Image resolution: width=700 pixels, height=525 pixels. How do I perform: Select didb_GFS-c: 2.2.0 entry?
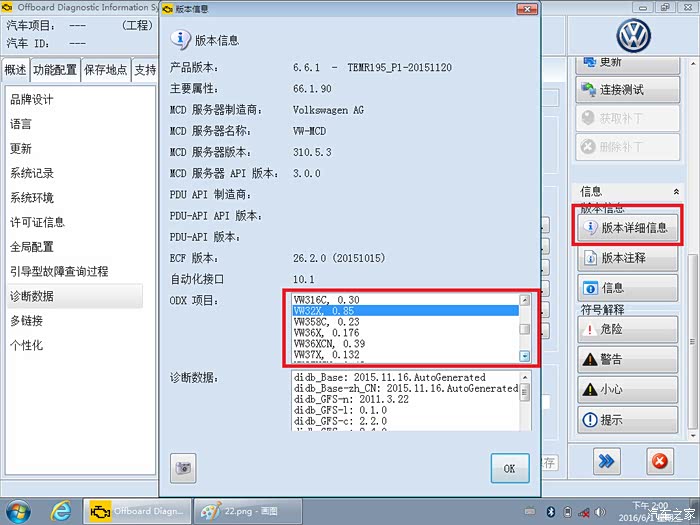pyautogui.click(x=405, y=421)
